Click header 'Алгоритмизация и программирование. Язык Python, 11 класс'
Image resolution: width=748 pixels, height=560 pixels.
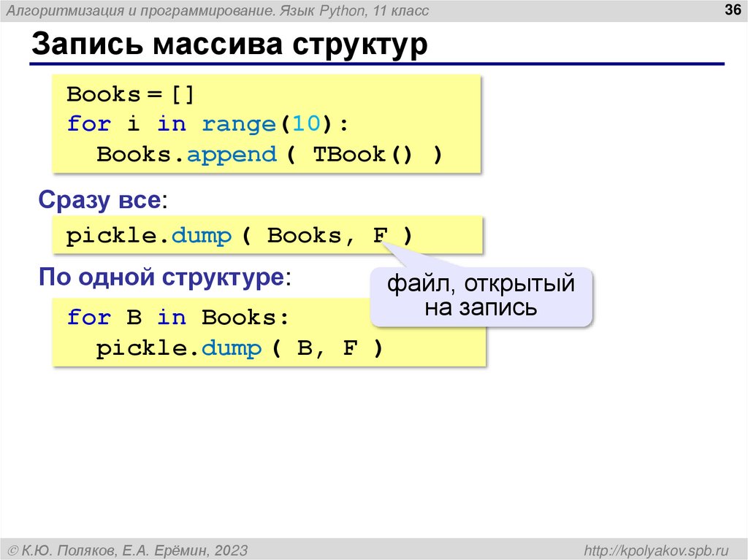pos(218,10)
